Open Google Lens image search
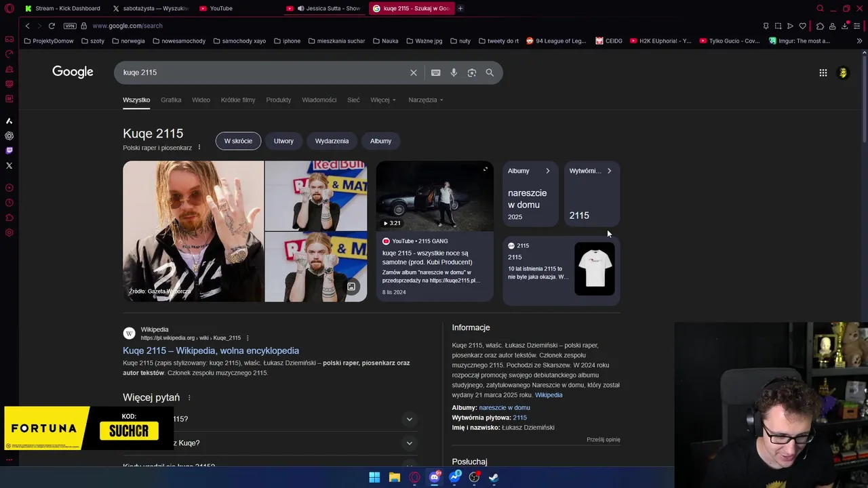The height and width of the screenshot is (488, 868). point(472,73)
